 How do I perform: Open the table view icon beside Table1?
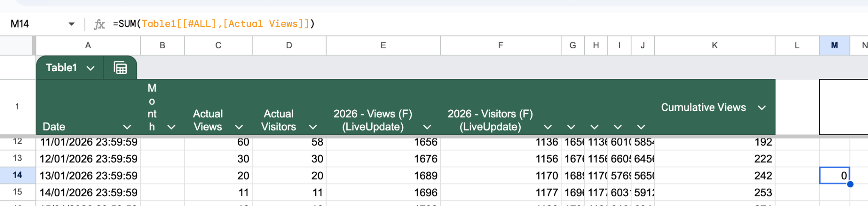coord(120,68)
